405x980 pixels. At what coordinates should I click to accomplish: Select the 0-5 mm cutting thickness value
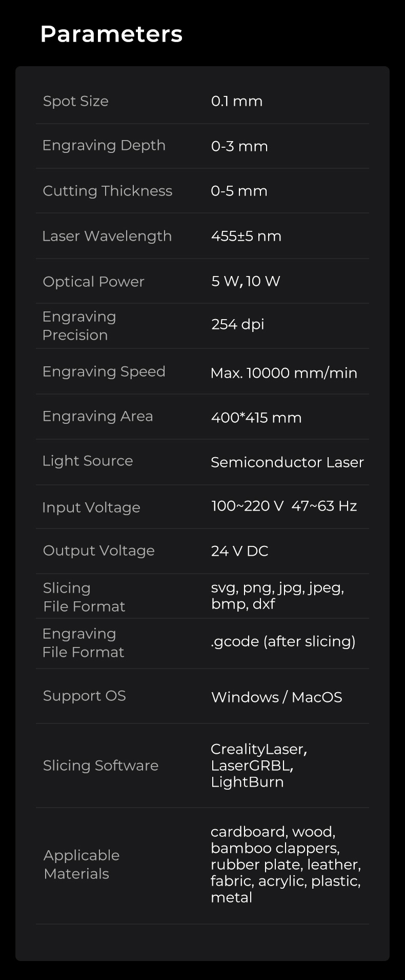239,191
